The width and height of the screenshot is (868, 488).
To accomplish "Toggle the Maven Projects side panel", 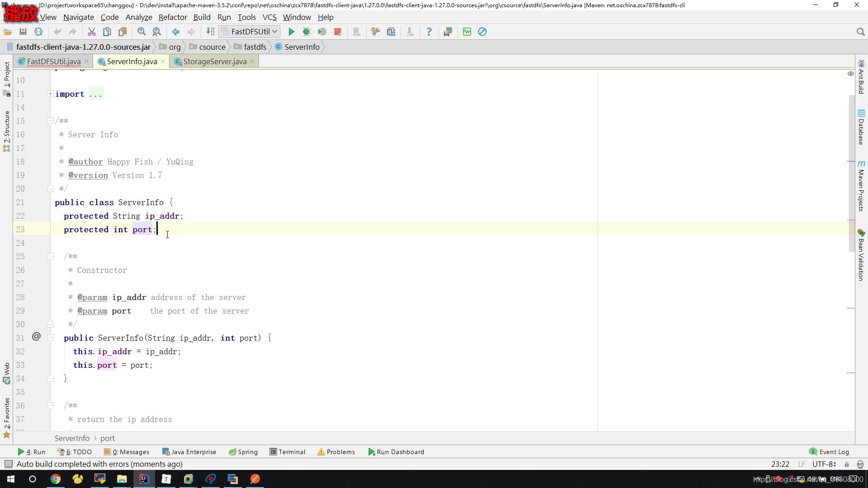I will [861, 186].
